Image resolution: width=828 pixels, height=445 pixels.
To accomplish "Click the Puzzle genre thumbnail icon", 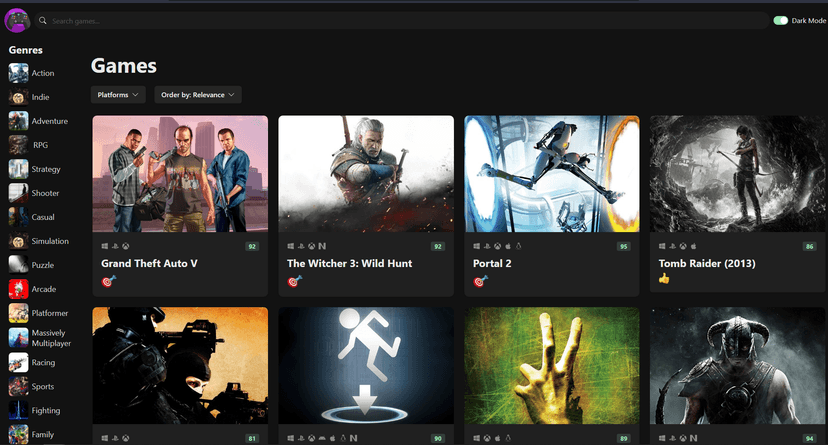I will [x=18, y=265].
